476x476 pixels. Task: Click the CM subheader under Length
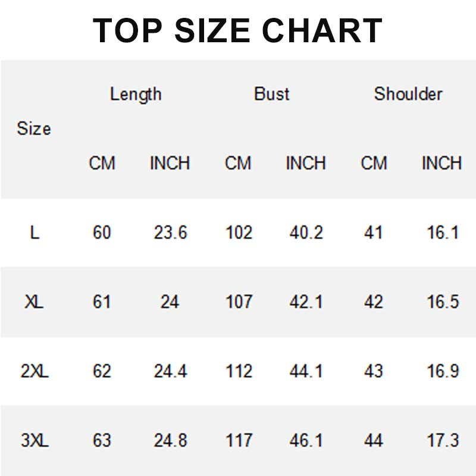click(x=102, y=163)
